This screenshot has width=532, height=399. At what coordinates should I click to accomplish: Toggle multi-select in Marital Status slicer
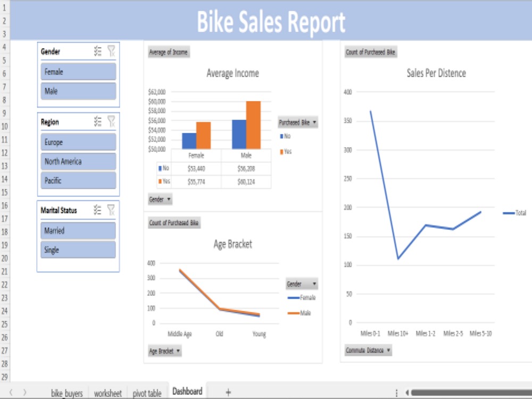coord(98,210)
